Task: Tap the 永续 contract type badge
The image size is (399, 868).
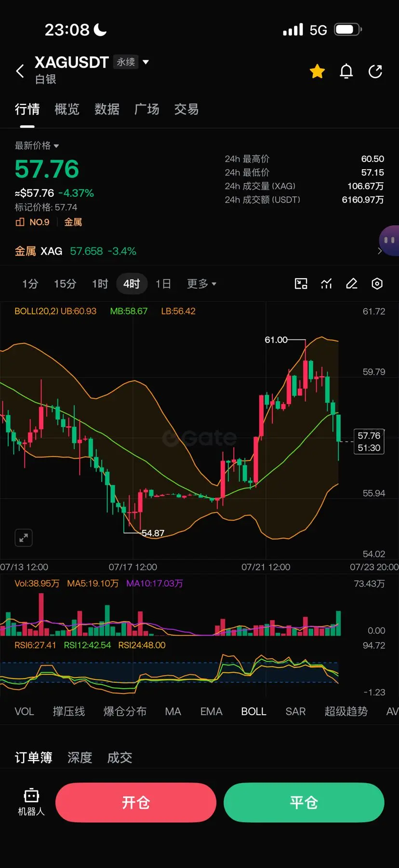Action: pos(126,62)
